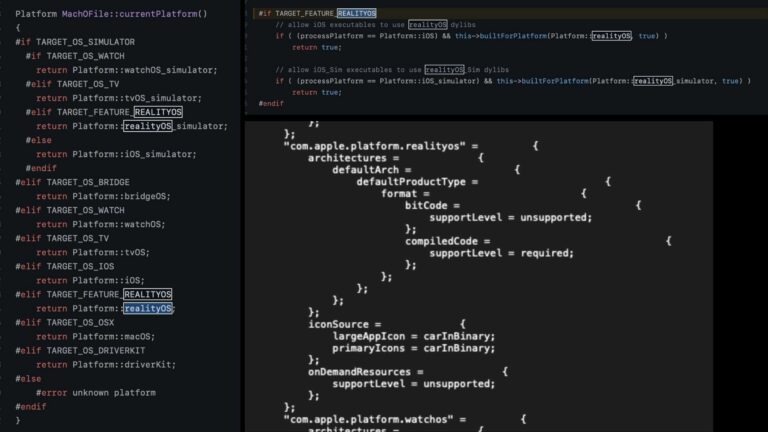Viewport: 768px width, 432px height.
Task: Click the MachOFile::currentPlatform() function signature
Action: coord(111,14)
